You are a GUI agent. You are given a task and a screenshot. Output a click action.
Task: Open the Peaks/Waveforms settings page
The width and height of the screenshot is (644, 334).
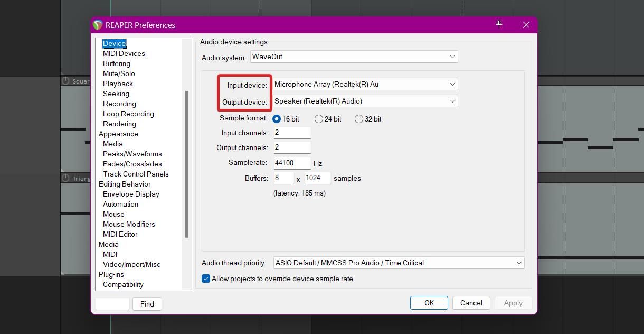point(132,154)
